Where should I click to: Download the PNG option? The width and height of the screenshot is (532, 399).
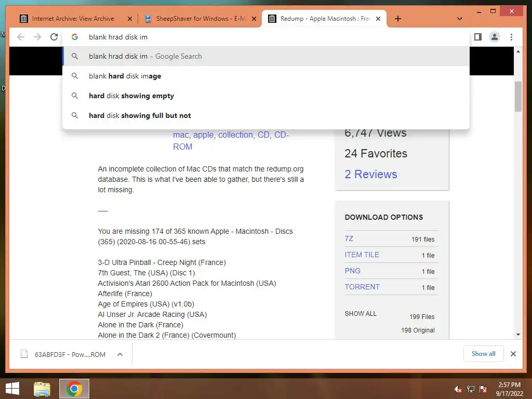coord(353,271)
